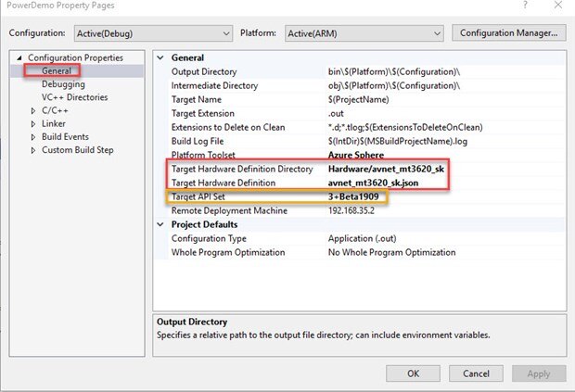Select VC++ Directories in the tree
The width and height of the screenshot is (575, 392).
tap(74, 97)
